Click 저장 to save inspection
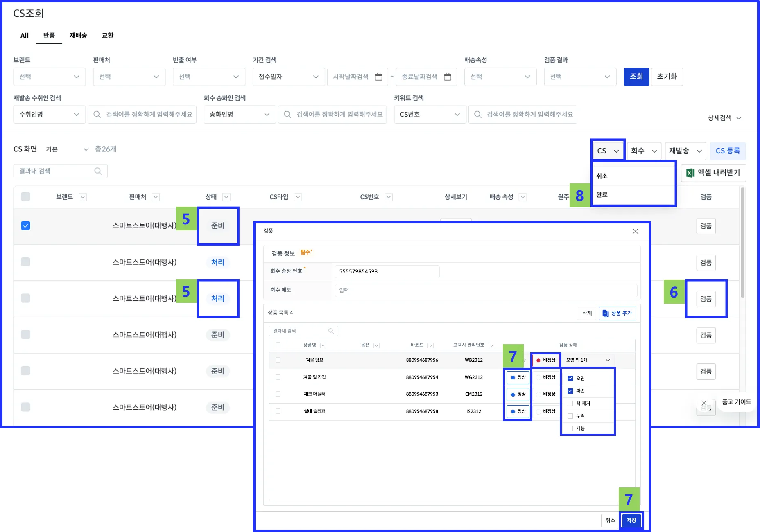Viewport: 760px width, 532px height. 631,521
